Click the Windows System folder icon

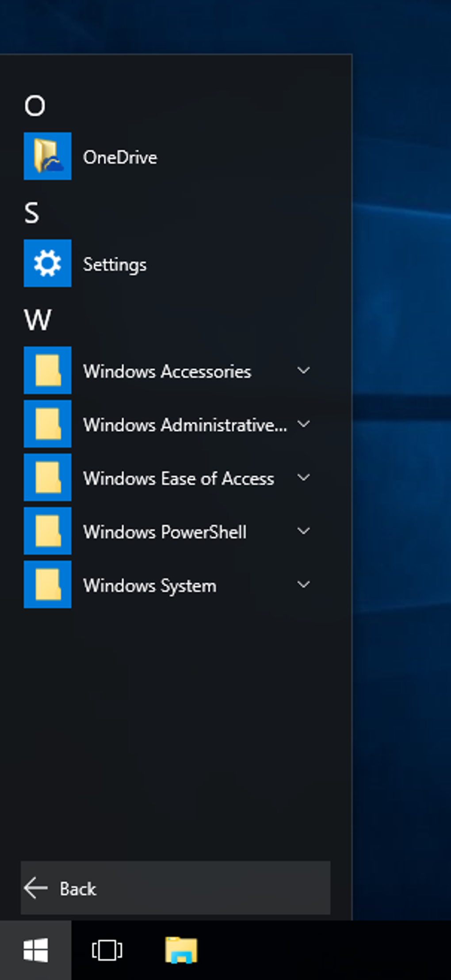47,585
